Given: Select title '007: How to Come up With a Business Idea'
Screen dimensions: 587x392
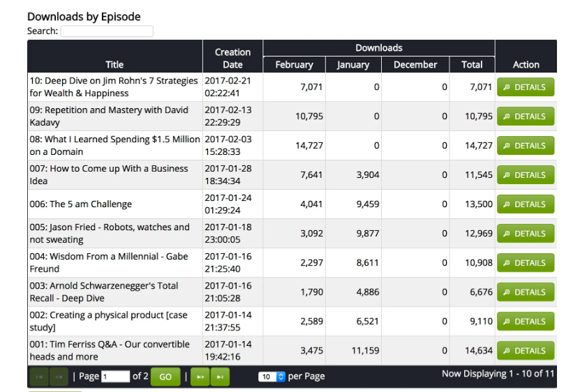Looking at the screenshot, I should point(109,174).
